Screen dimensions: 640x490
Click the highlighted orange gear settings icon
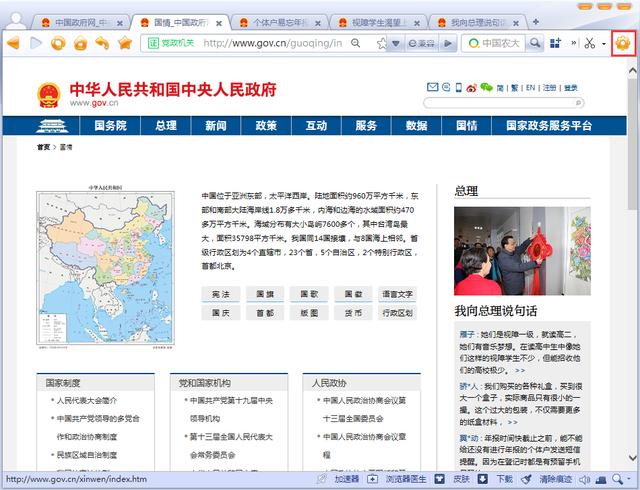coord(622,43)
